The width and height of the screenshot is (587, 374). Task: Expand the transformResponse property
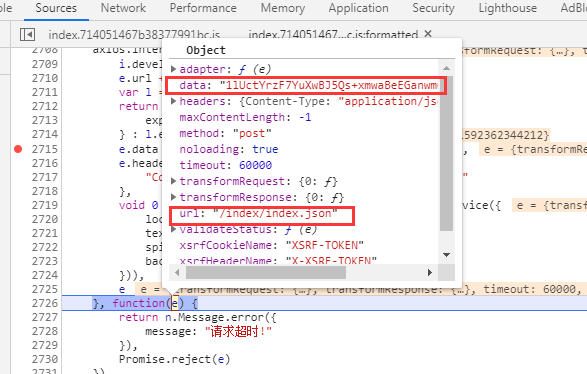click(173, 197)
